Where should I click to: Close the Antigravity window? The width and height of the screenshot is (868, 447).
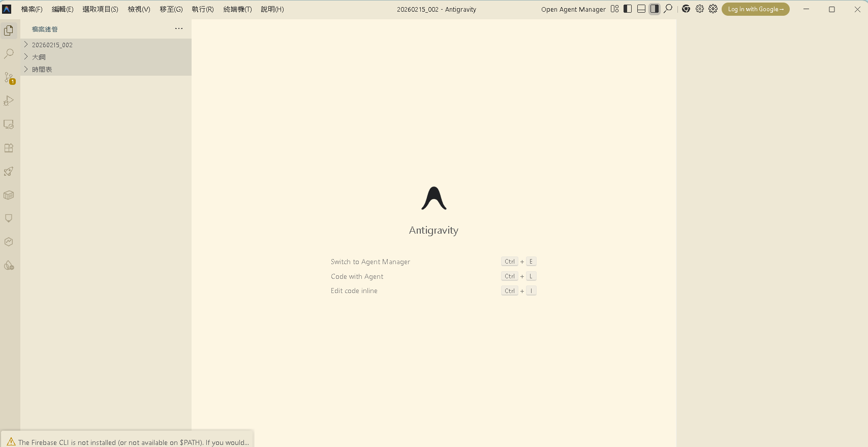tap(857, 9)
